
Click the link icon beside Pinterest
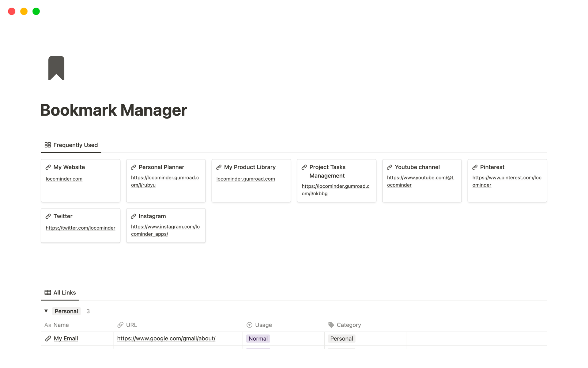click(475, 167)
